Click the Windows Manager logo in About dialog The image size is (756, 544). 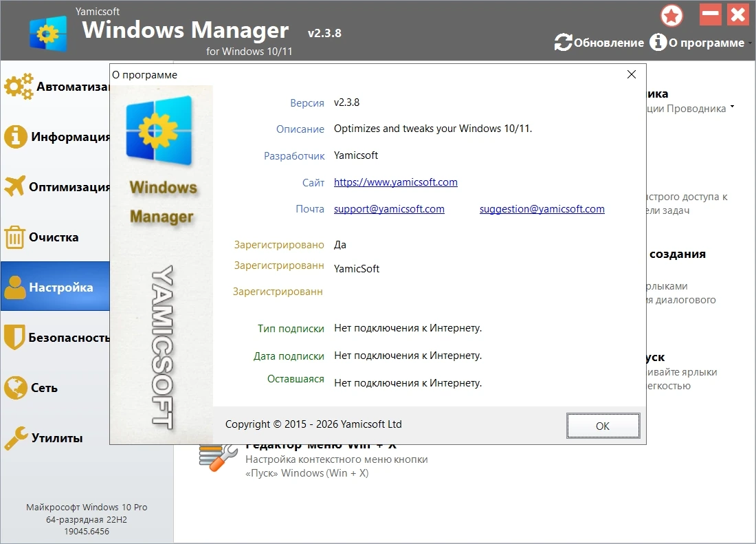point(159,130)
